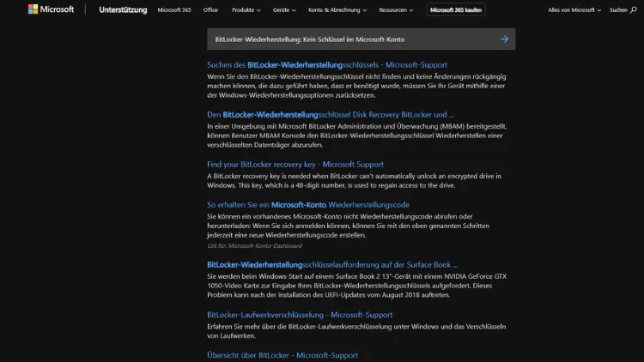Click the Suchen label in header
Viewport: 644px width, 362px height.
pyautogui.click(x=618, y=9)
